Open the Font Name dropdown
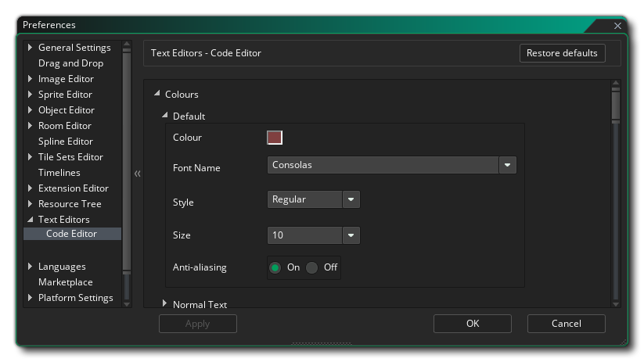The height and width of the screenshot is (362, 644). click(508, 165)
